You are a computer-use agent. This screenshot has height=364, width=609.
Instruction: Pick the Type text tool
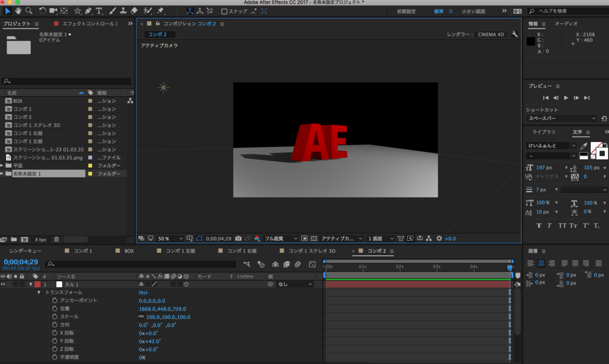pyautogui.click(x=99, y=11)
